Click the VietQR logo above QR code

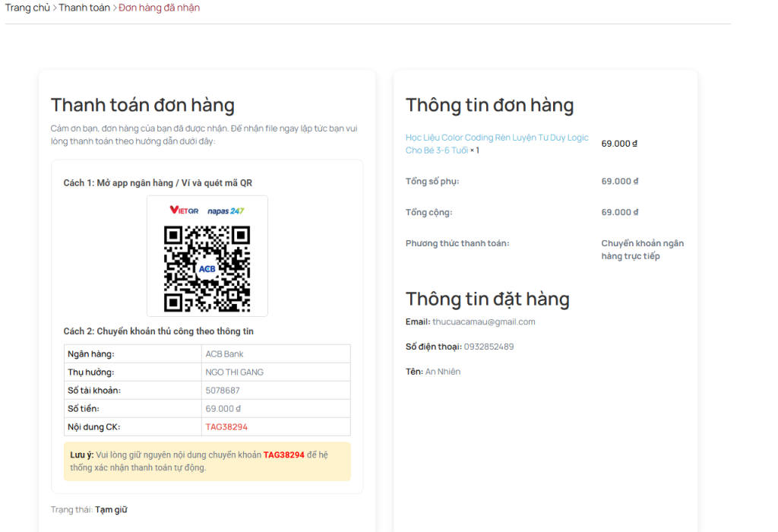pos(184,211)
